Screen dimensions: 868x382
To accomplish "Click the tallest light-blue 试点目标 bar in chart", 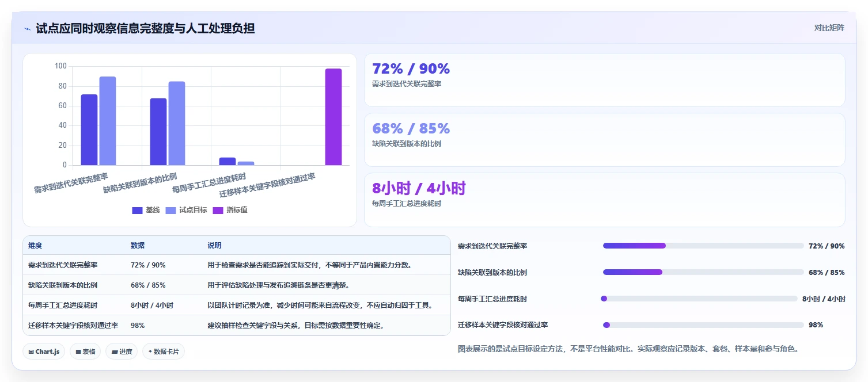I will click(108, 121).
